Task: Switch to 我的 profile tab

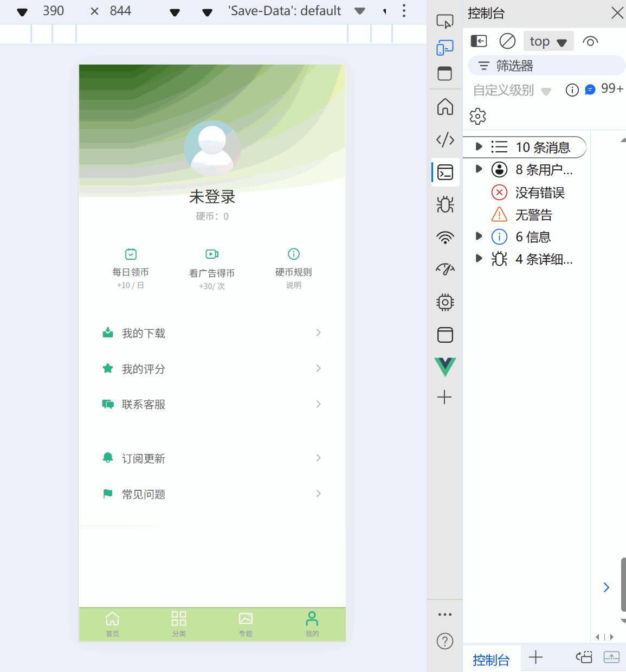Action: pos(312,624)
